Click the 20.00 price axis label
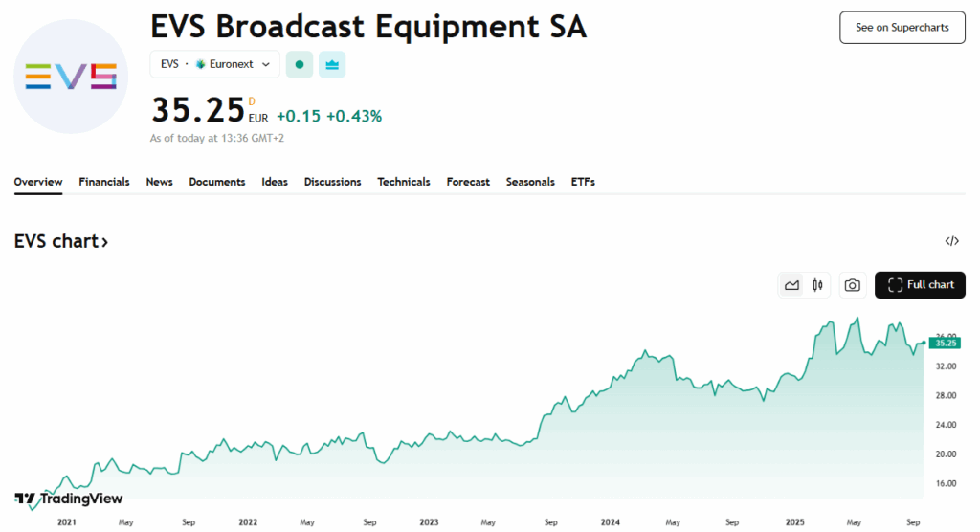Image resolution: width=980 pixels, height=532 pixels. [946, 454]
